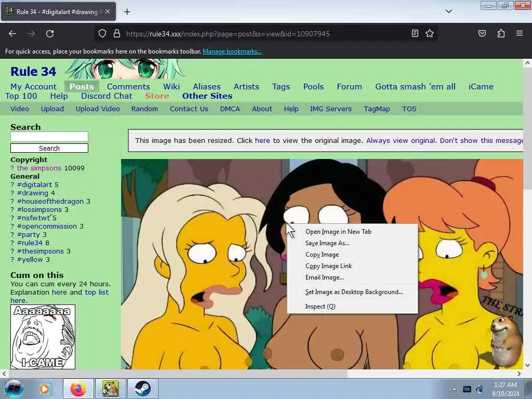
Task: Open the tracking protection shield icon
Action: tap(102, 34)
